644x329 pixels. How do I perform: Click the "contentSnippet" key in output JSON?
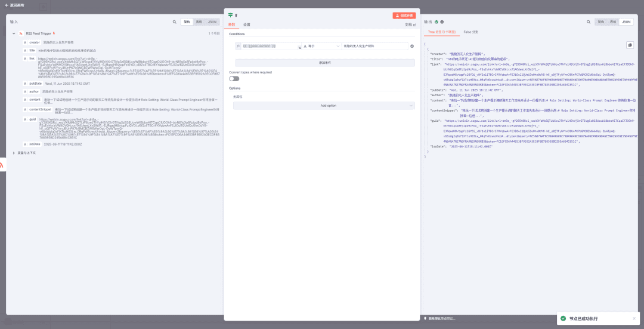[444, 110]
